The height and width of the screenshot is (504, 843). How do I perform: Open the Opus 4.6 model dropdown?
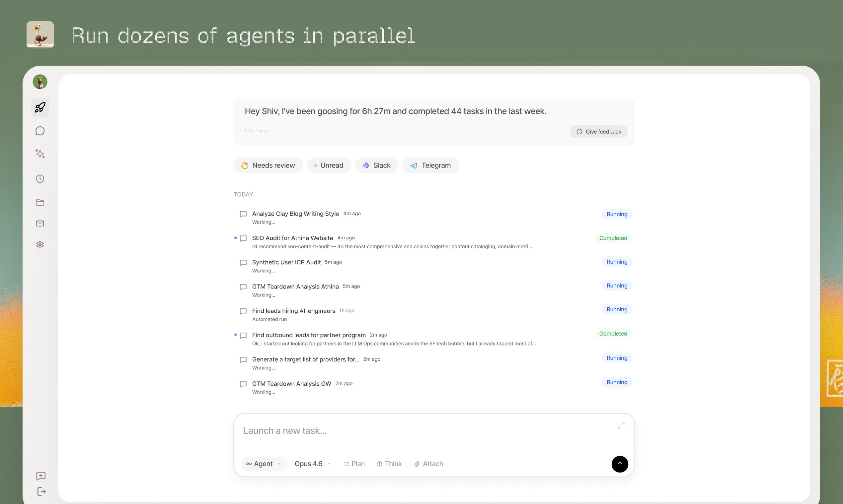(x=312, y=464)
